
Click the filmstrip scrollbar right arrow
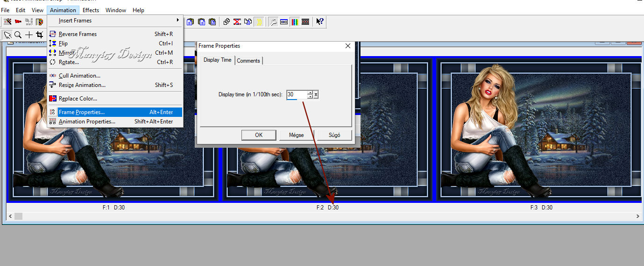coord(638,216)
